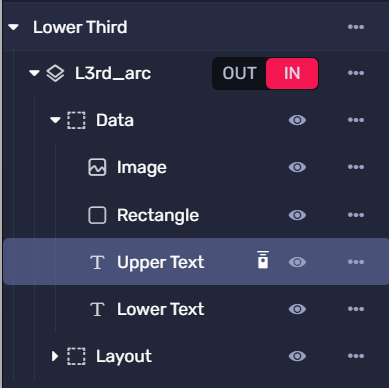Toggle visibility of the Lower Text layer

coord(297,309)
